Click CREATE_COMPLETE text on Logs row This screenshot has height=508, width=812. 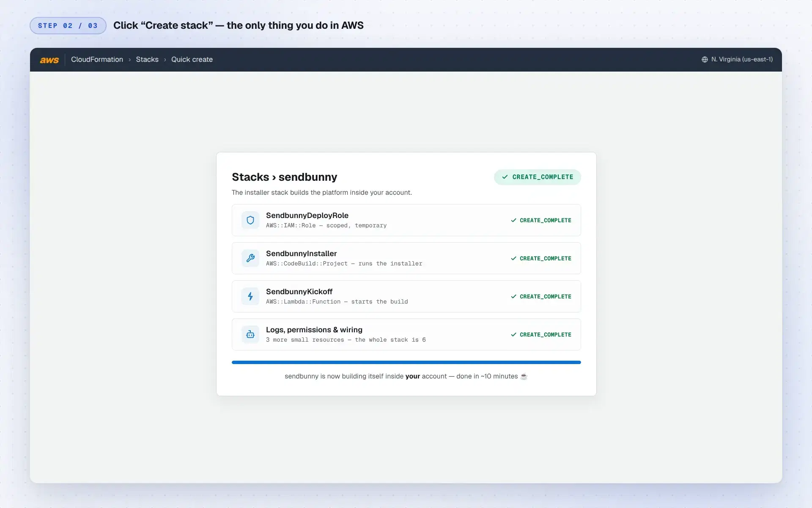545,334
